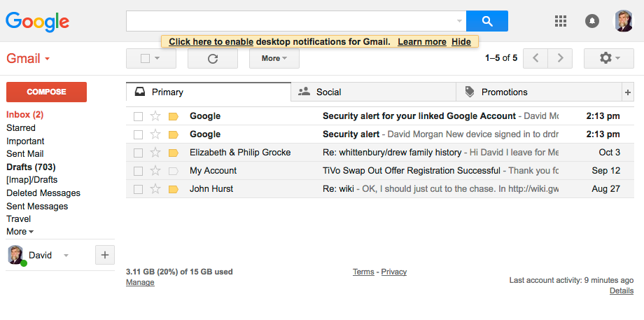
Task: Open the Re: wiki email subject
Action: [x=337, y=189]
